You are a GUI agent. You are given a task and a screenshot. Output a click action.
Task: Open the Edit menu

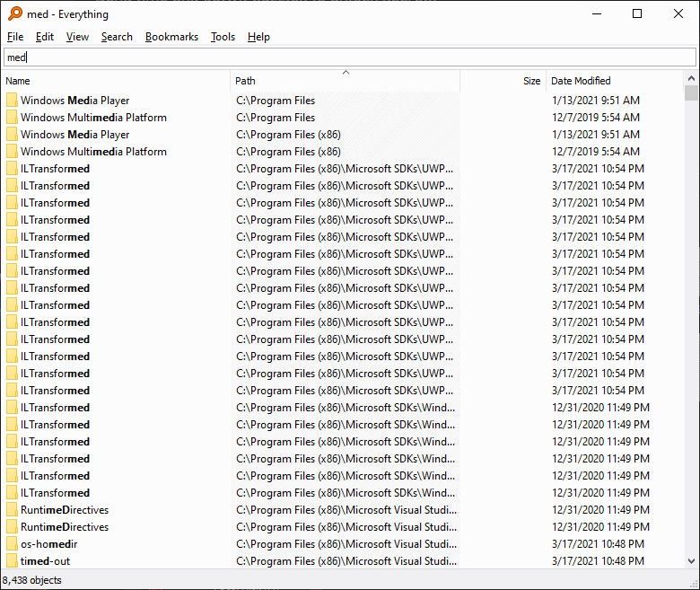click(45, 37)
